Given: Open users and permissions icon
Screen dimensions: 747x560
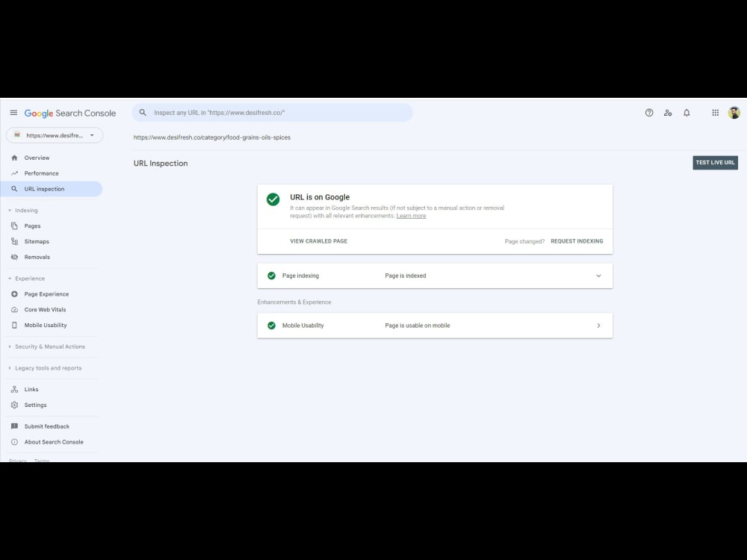Looking at the screenshot, I should [x=668, y=113].
